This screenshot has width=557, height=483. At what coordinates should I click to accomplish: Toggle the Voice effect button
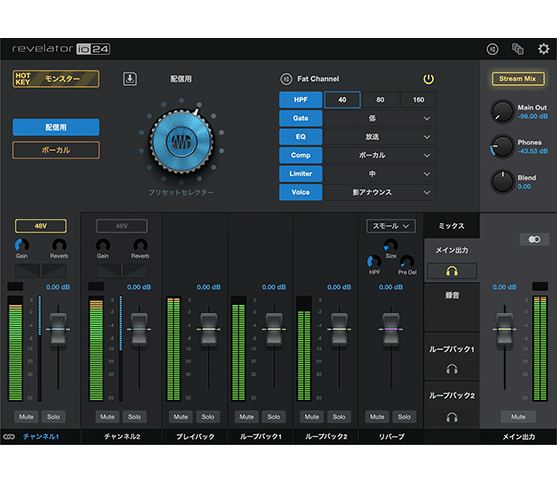pyautogui.click(x=301, y=192)
